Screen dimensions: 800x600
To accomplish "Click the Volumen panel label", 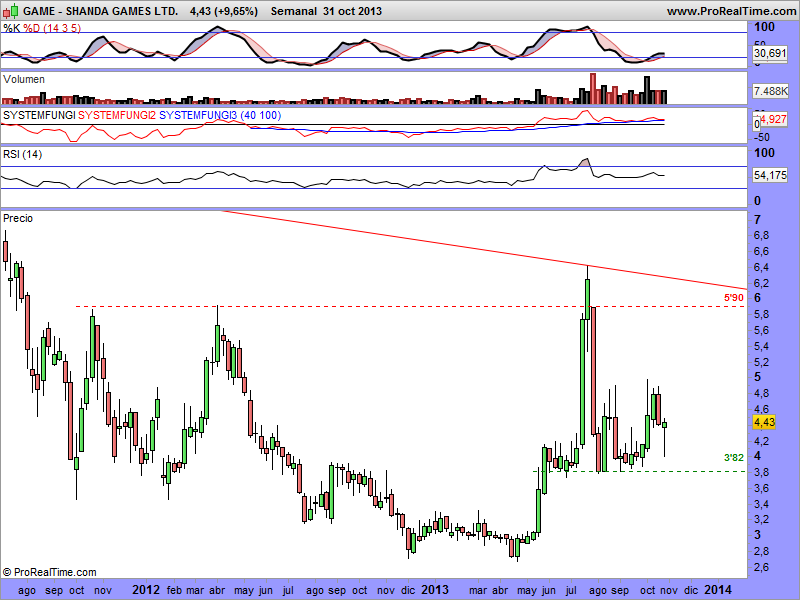I will coord(24,79).
